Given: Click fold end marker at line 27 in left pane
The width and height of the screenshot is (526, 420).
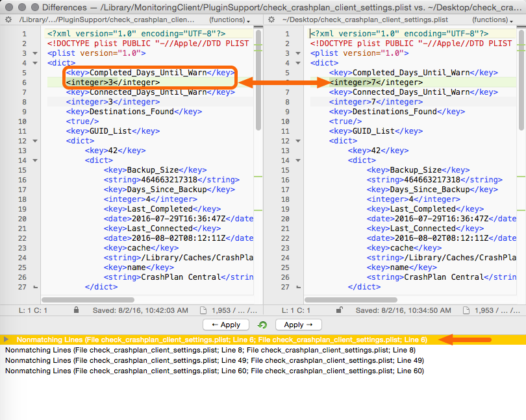Looking at the screenshot, I should [x=35, y=287].
